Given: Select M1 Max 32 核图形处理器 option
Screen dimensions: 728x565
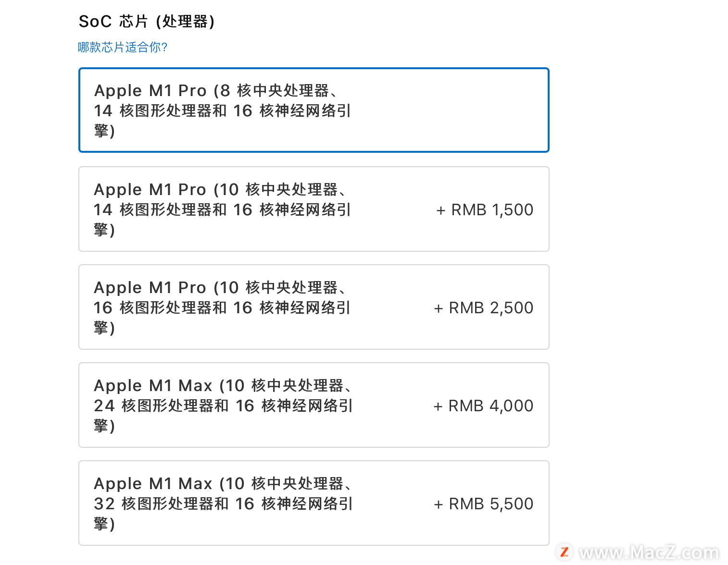Looking at the screenshot, I should click(314, 503).
